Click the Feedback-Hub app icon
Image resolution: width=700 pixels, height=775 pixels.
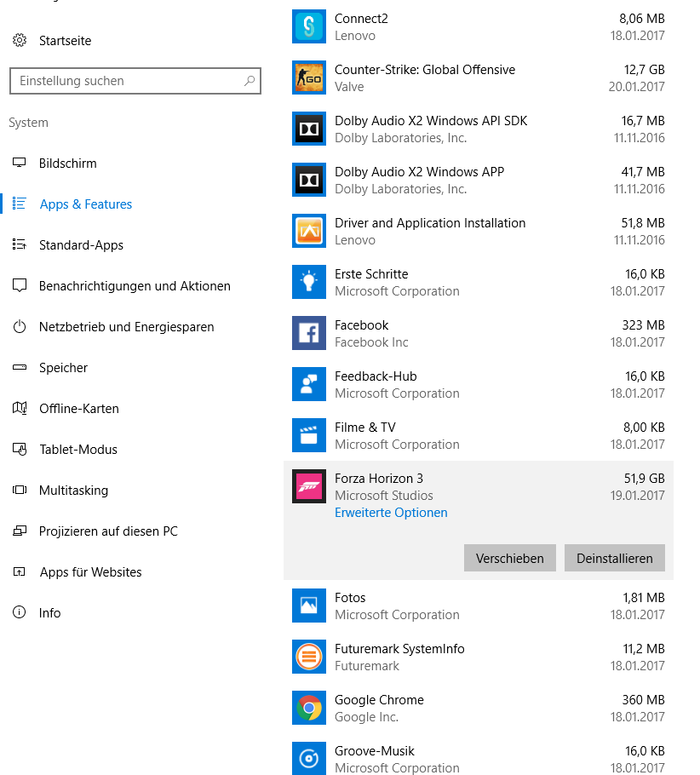point(309,384)
